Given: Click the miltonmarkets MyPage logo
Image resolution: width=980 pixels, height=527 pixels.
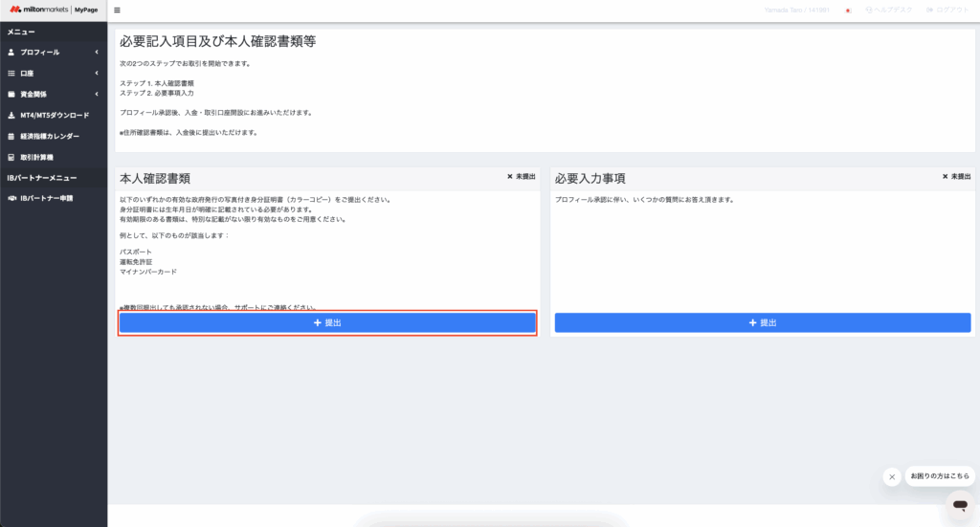Looking at the screenshot, I should click(x=54, y=10).
